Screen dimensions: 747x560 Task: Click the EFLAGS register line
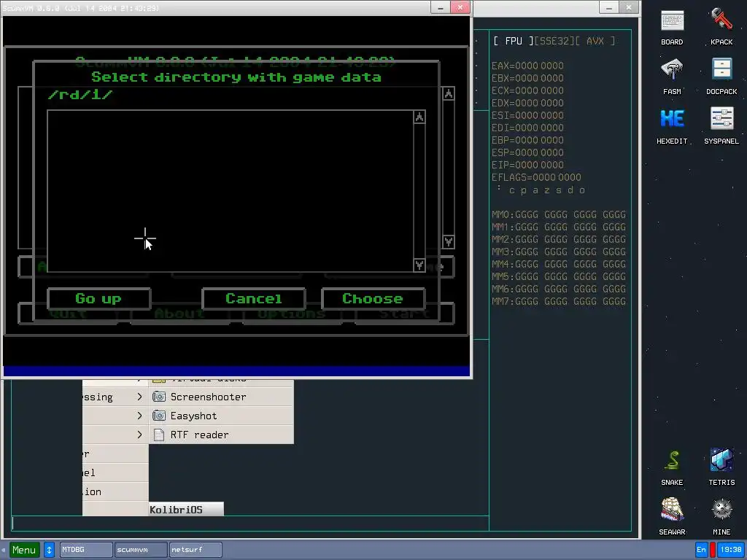(536, 177)
